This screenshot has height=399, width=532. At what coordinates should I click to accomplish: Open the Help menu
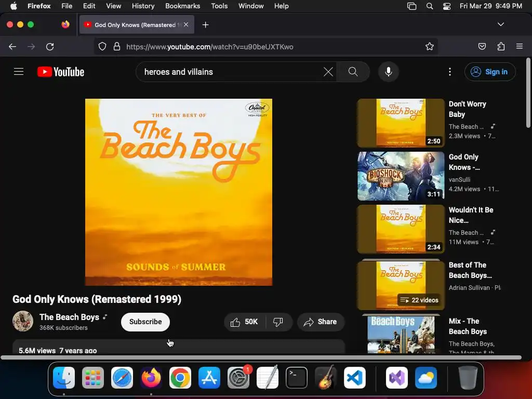tap(281, 6)
